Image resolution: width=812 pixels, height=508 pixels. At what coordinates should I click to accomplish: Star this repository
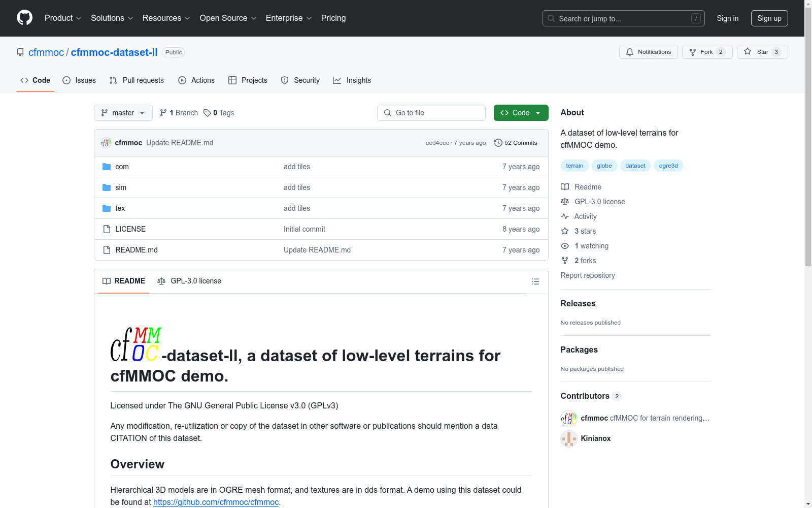[762, 52]
